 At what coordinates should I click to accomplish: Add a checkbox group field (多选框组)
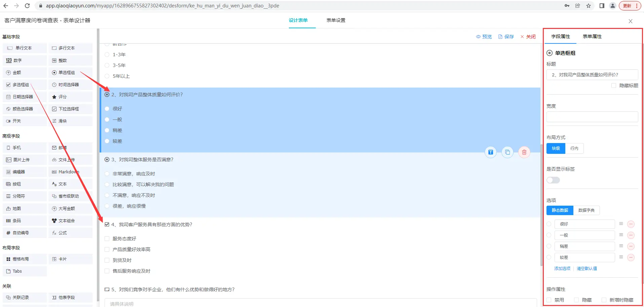[25, 84]
